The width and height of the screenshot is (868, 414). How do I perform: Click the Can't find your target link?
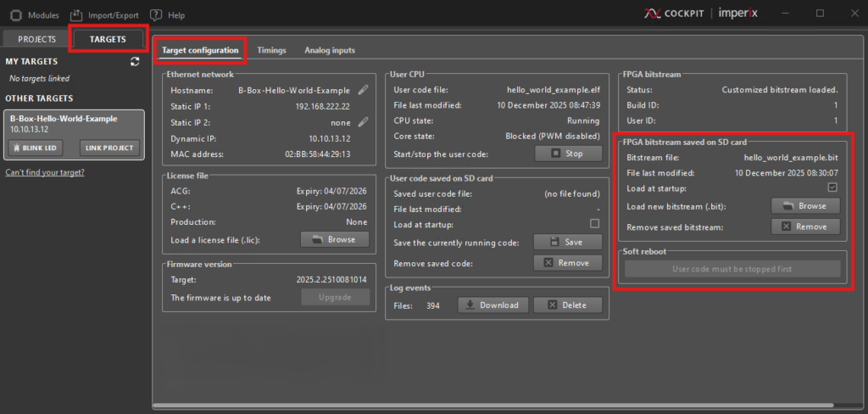45,172
